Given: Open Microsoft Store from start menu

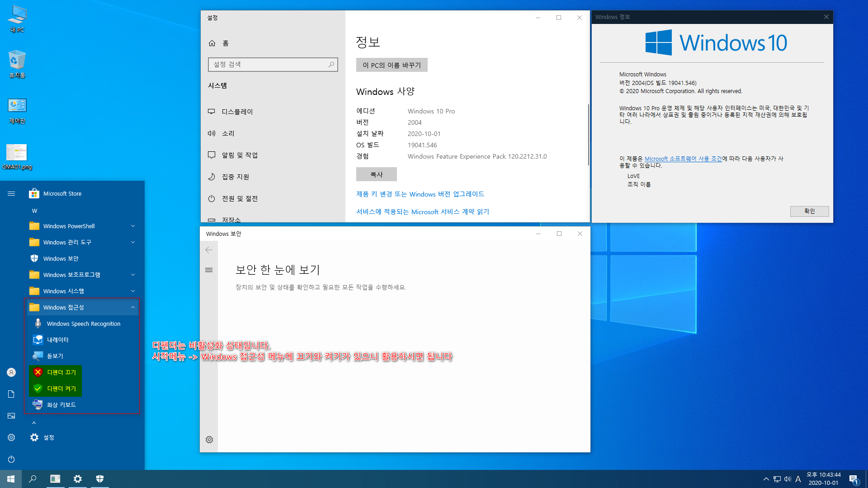Looking at the screenshot, I should pyautogui.click(x=62, y=193).
